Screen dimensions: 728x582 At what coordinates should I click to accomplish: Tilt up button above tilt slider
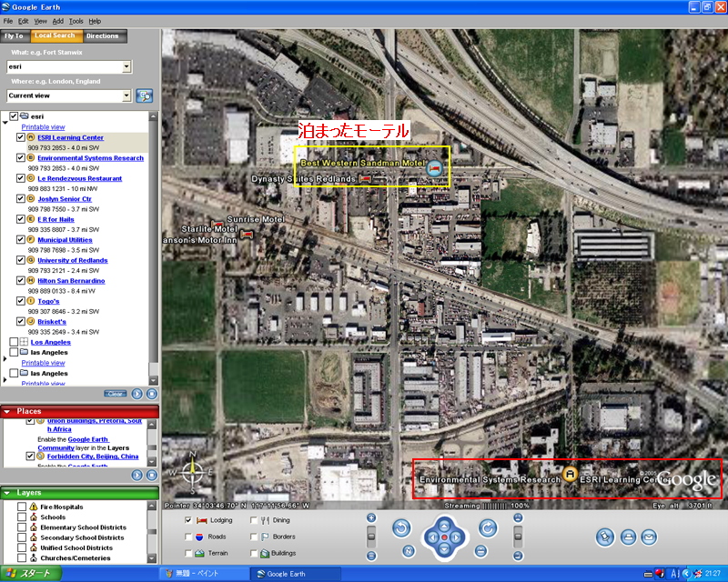(518, 518)
